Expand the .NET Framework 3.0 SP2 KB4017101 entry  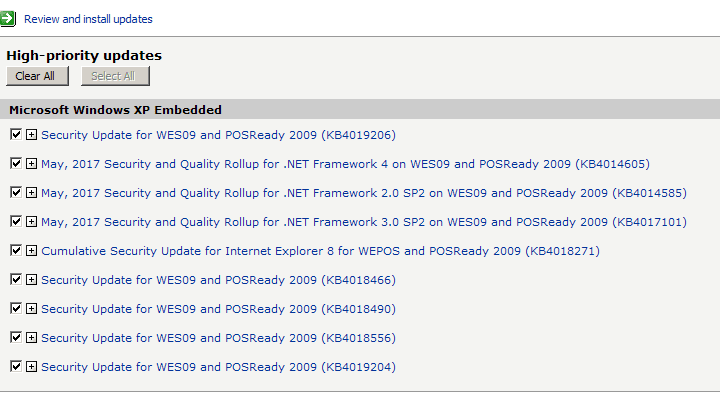click(31, 221)
